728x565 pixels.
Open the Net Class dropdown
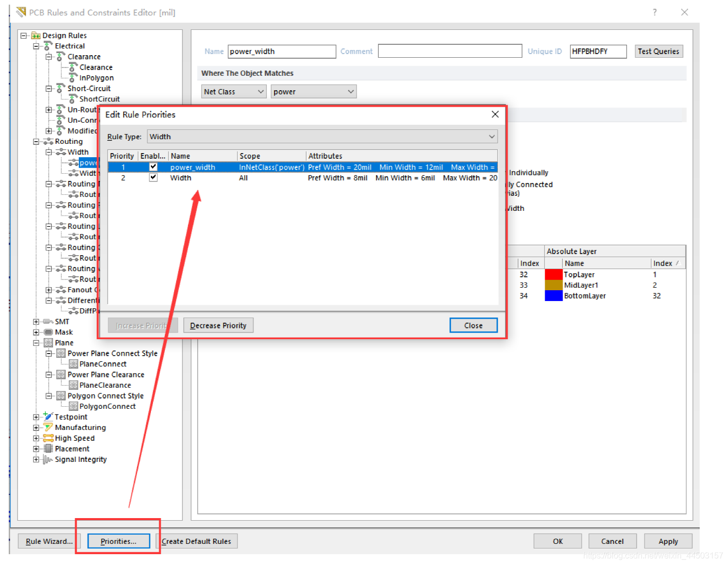(233, 92)
